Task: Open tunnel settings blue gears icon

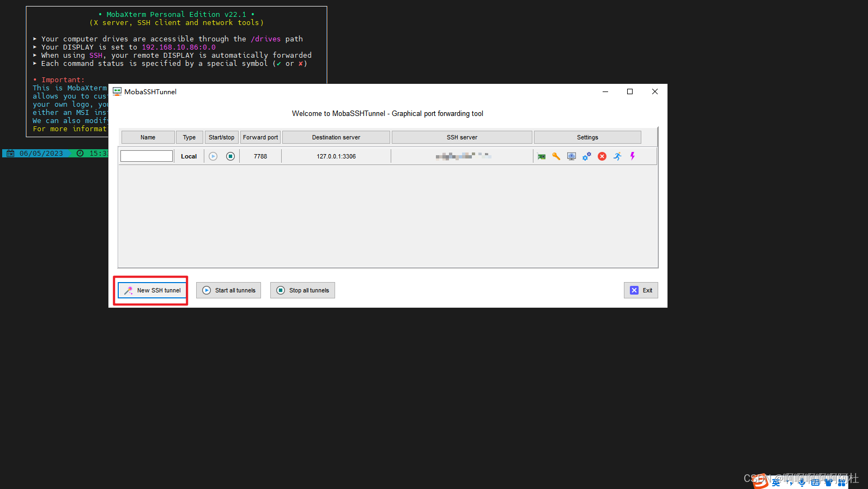Action: 587,156
